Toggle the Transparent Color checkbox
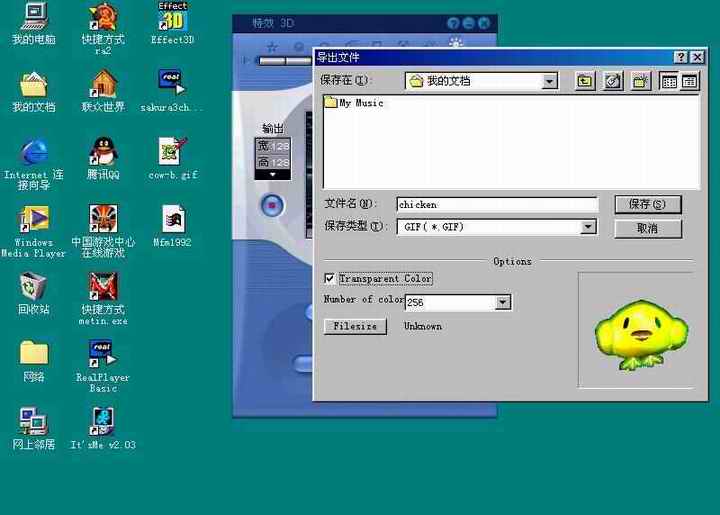The image size is (720, 515). coord(329,278)
